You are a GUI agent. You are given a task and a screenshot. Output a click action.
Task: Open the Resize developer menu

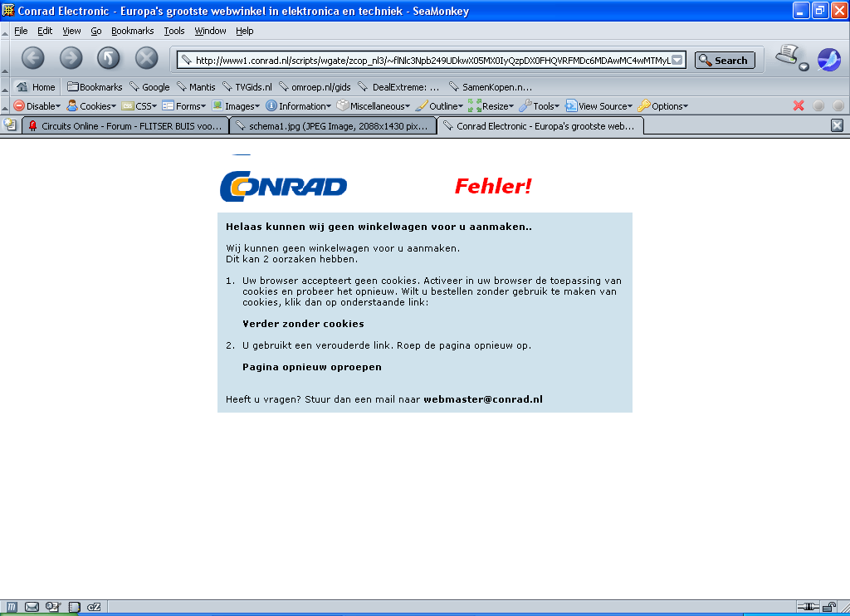click(491, 106)
